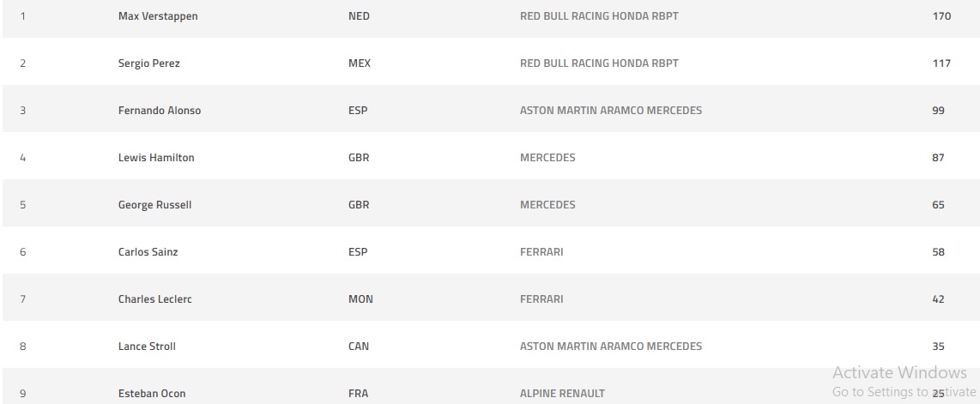Click Ferrari team beside Carlos Sainz

(541, 252)
